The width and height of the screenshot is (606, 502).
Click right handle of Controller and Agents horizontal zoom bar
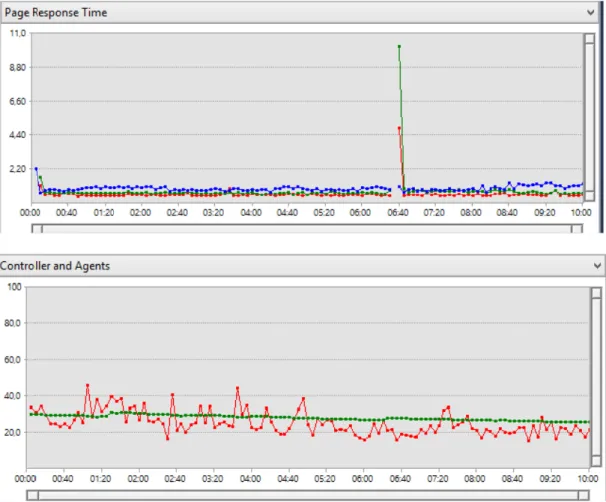click(x=584, y=495)
